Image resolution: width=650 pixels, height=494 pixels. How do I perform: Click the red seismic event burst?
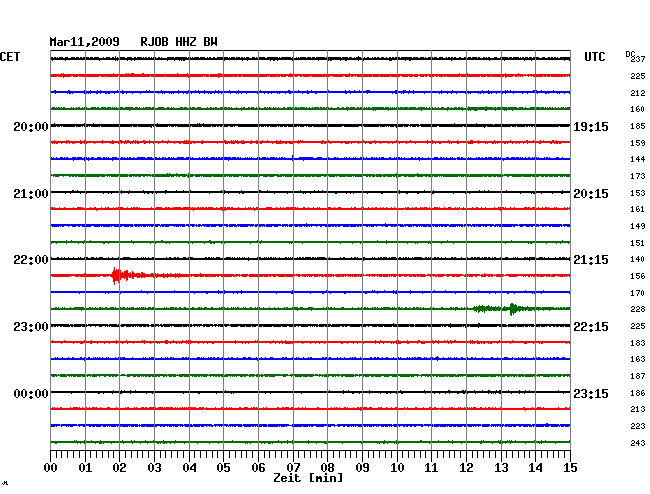tap(129, 275)
